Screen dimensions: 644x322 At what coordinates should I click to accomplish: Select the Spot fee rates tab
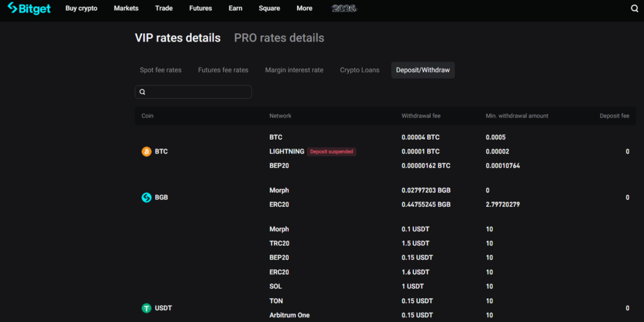point(160,70)
